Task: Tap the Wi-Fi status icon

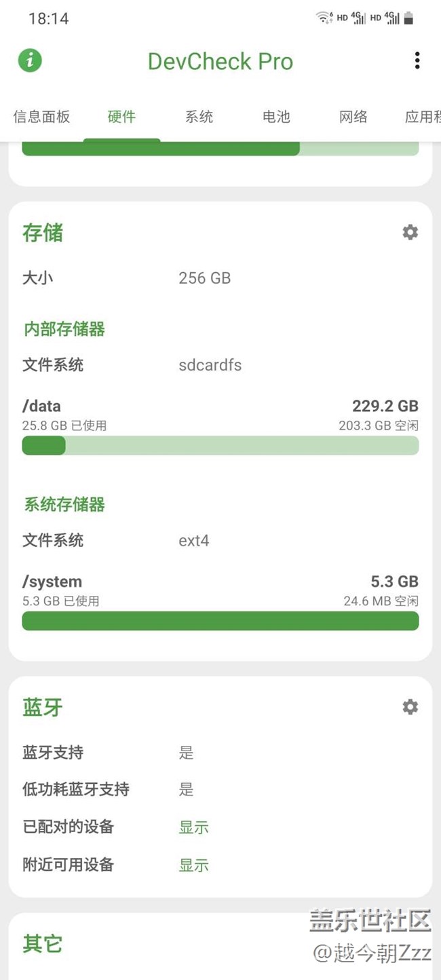Action: 324,18
